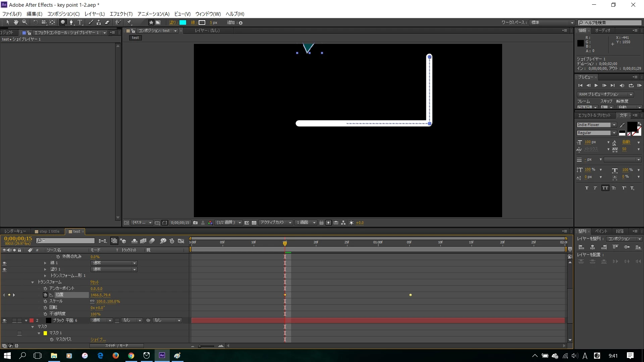The image size is (644, 362).
Task: Select the Hand tool
Action: [x=16, y=22]
